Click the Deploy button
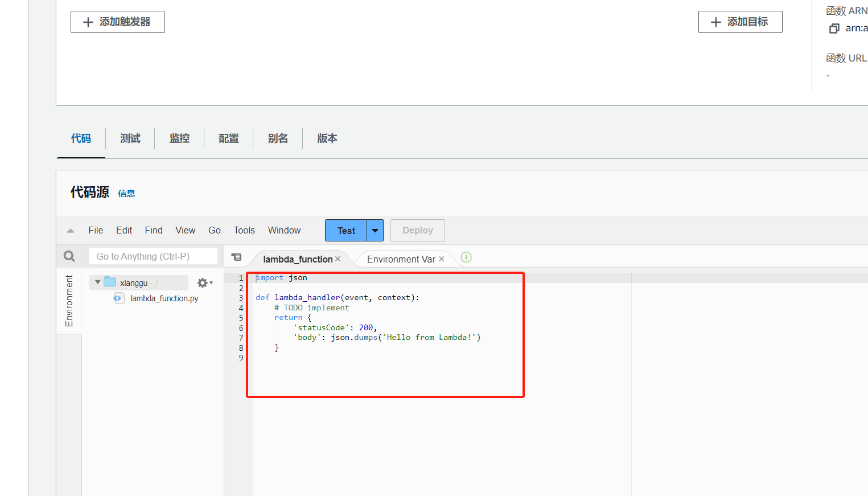868x496 pixels. (x=418, y=231)
